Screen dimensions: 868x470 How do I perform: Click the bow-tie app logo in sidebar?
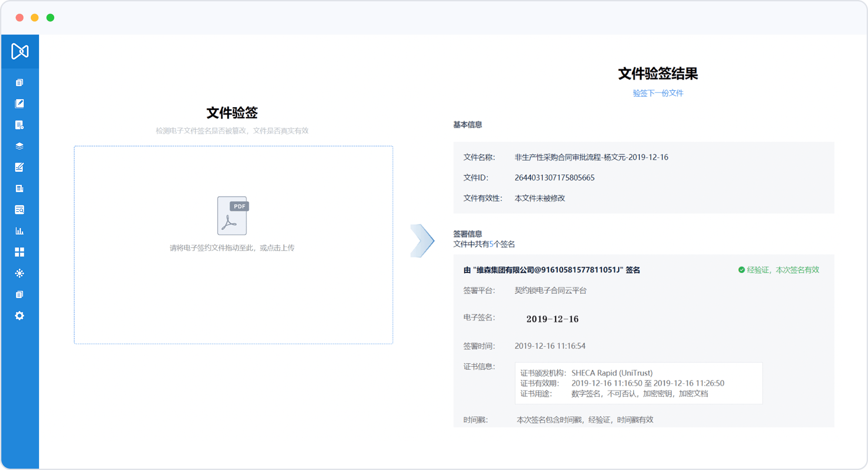tap(20, 51)
